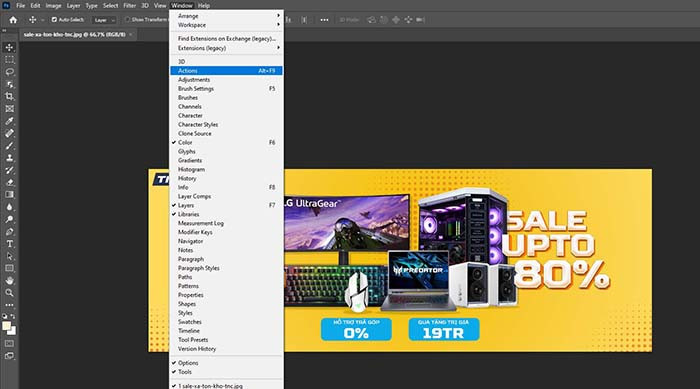Open the Select menu
700x389 pixels.
110,5
